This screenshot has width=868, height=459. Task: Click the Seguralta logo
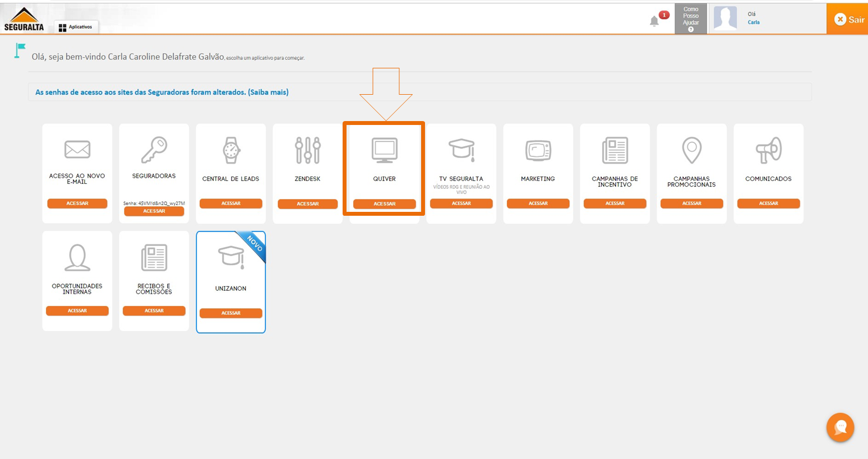point(24,19)
